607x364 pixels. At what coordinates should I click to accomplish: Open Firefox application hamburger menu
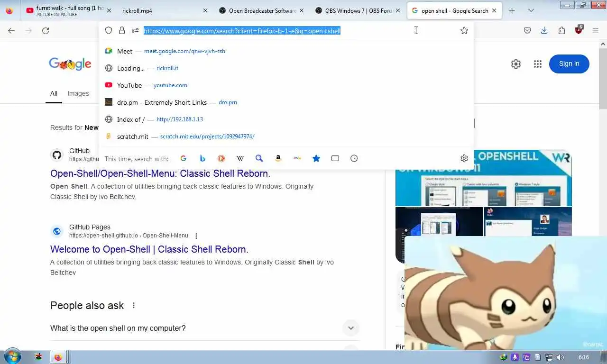click(x=596, y=30)
